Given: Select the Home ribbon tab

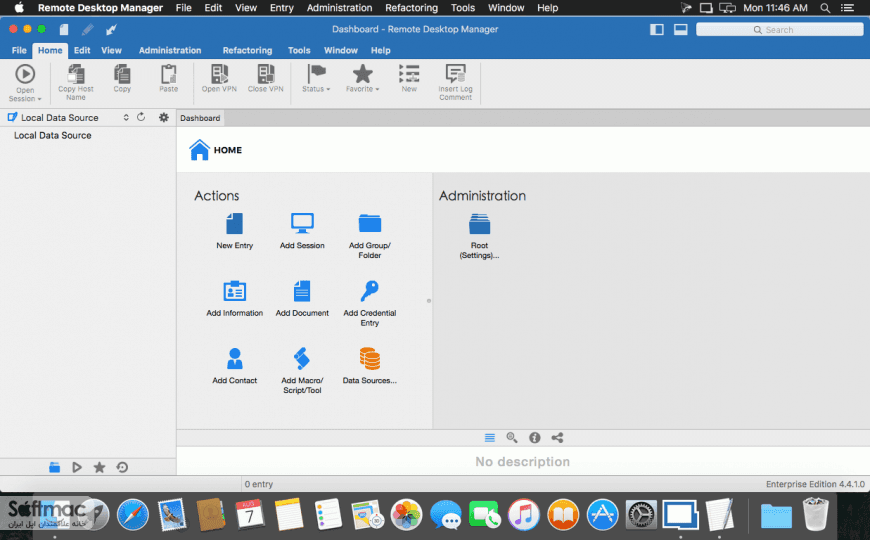Looking at the screenshot, I should 50,51.
